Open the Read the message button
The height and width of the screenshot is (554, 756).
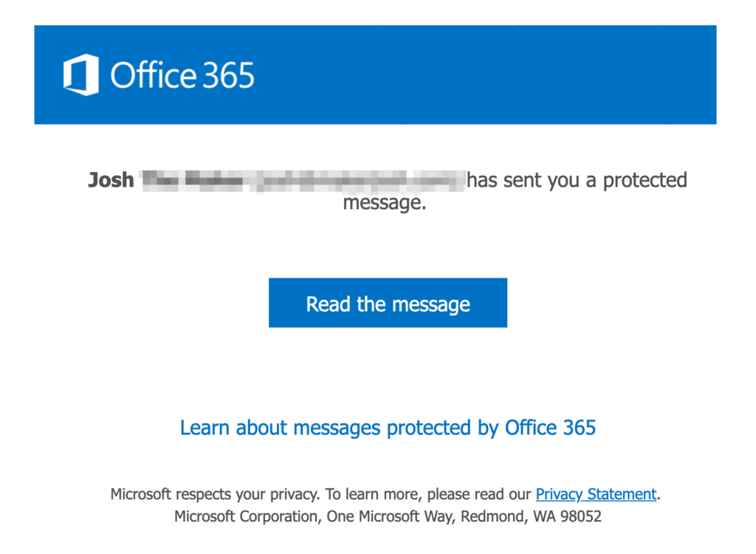coord(388,303)
